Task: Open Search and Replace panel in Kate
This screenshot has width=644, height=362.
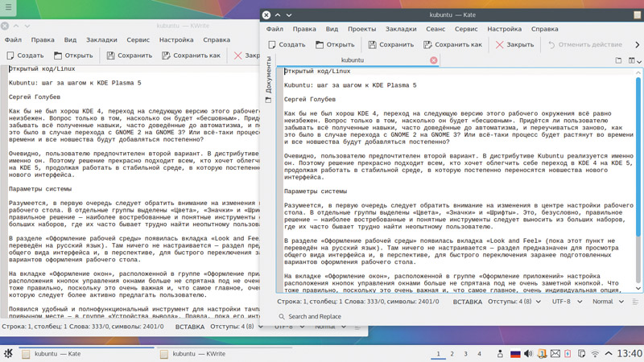Action: pos(310,316)
